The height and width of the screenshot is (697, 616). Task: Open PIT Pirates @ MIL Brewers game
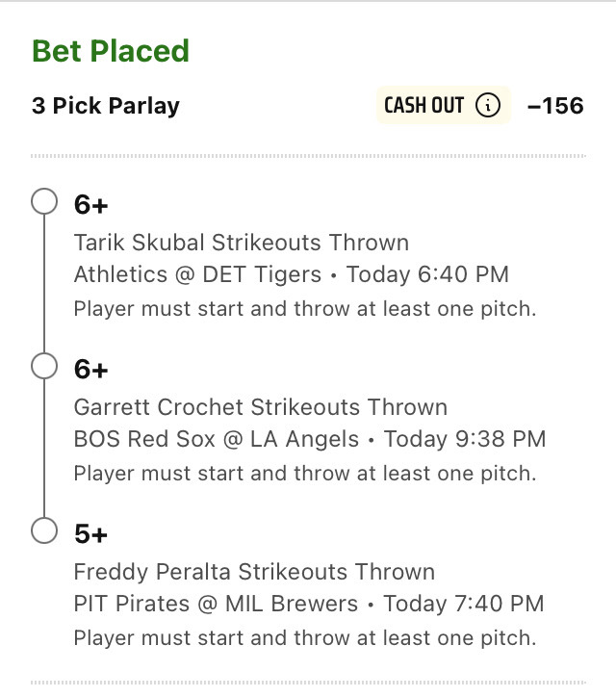(x=216, y=604)
